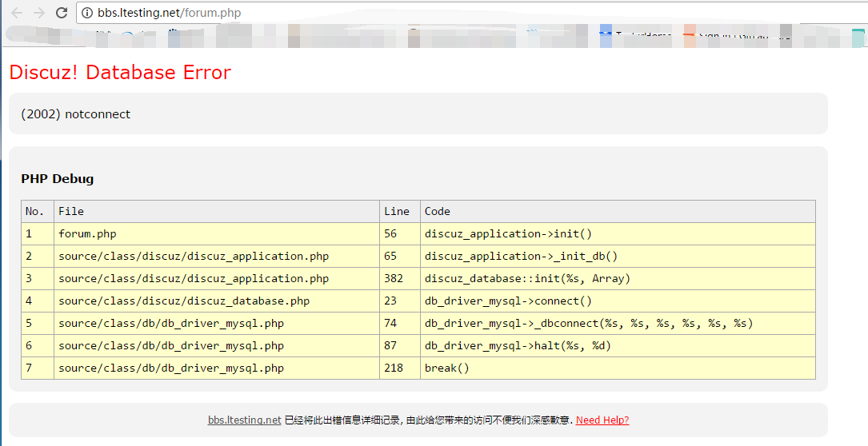
Task: Open the bbs.ltesting.net footer link
Action: [x=244, y=420]
